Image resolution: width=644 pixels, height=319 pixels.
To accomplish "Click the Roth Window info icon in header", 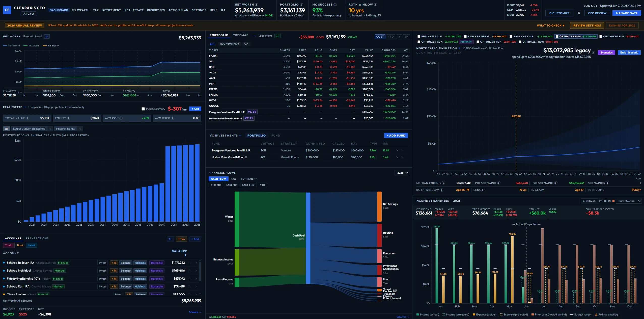I will tap(376, 5).
